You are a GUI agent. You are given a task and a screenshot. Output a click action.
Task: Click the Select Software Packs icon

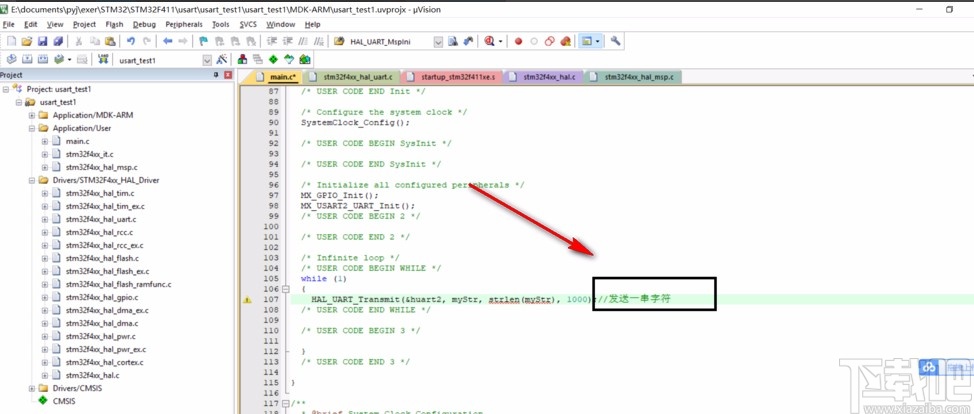pyautogui.click(x=288, y=60)
